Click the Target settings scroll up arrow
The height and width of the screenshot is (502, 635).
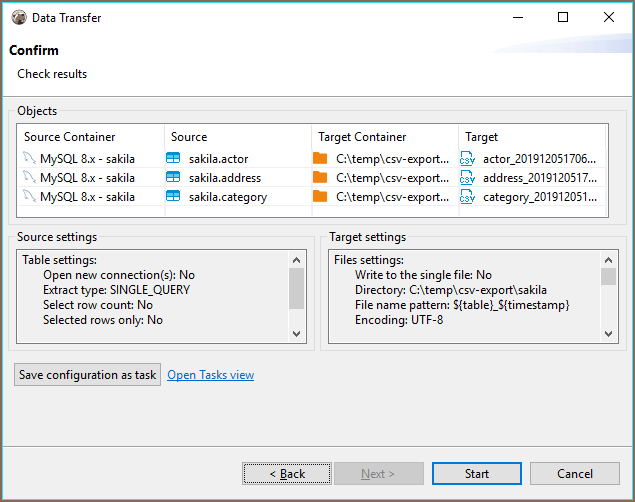tap(608, 260)
